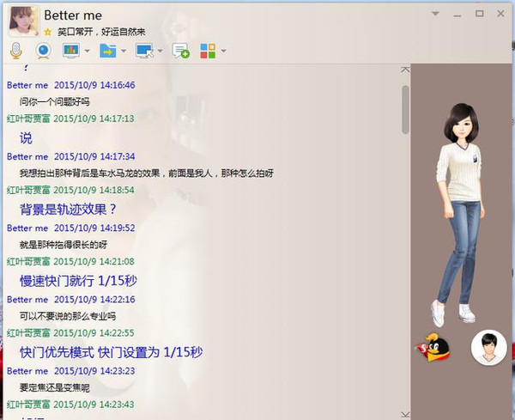Expand the dropdown arrow beside presentation icon

click(87, 52)
